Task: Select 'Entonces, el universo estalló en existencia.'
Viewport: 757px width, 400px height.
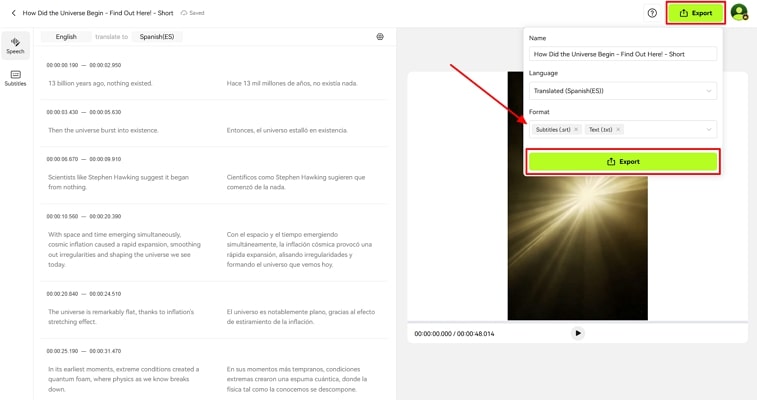Action: coord(287,130)
